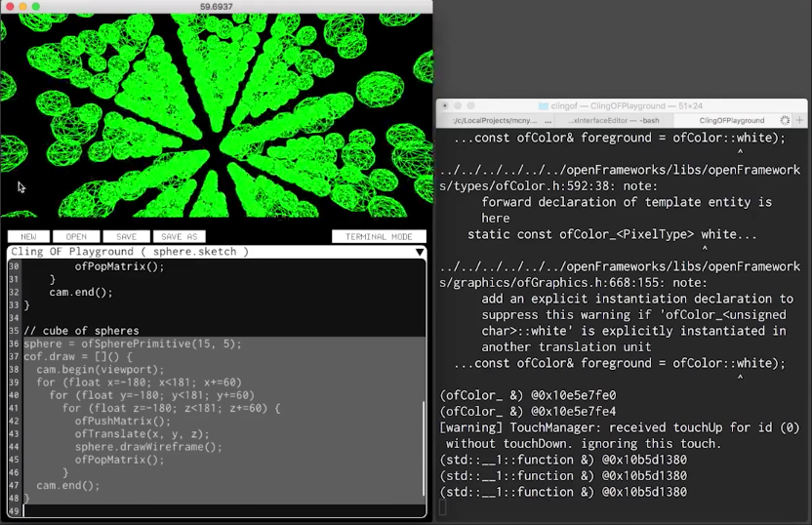Click the NEW button
The image size is (812, 525).
click(x=28, y=236)
